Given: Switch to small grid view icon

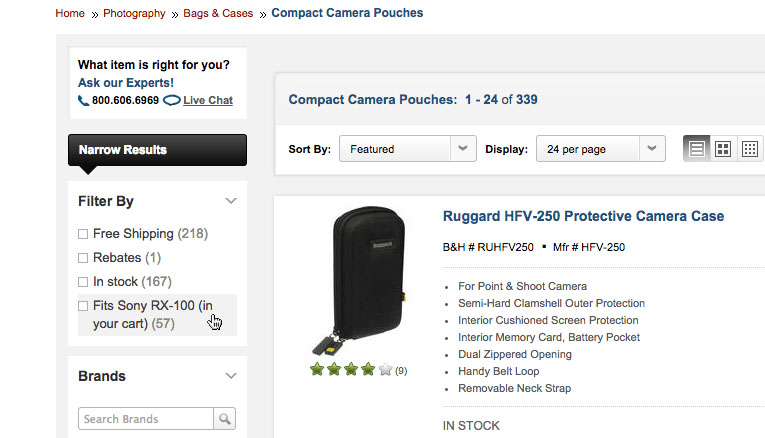Looking at the screenshot, I should click(x=749, y=149).
